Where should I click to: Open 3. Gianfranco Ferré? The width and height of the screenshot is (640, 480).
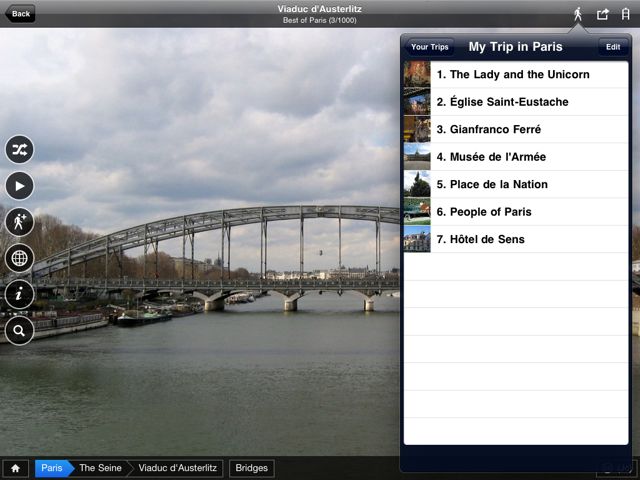click(516, 129)
